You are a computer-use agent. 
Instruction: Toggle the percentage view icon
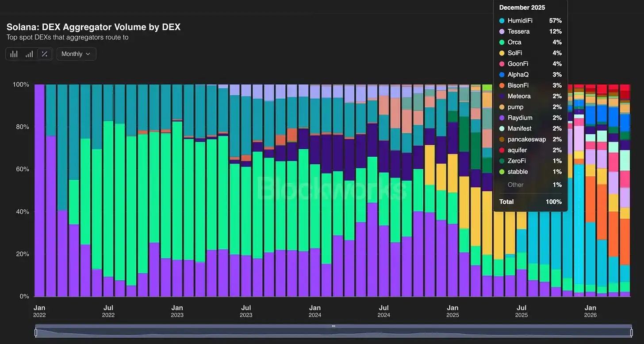point(44,54)
